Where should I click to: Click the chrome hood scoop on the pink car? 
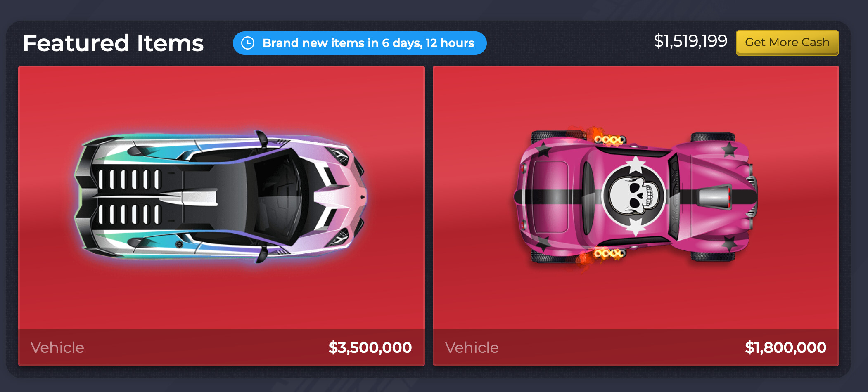point(714,196)
